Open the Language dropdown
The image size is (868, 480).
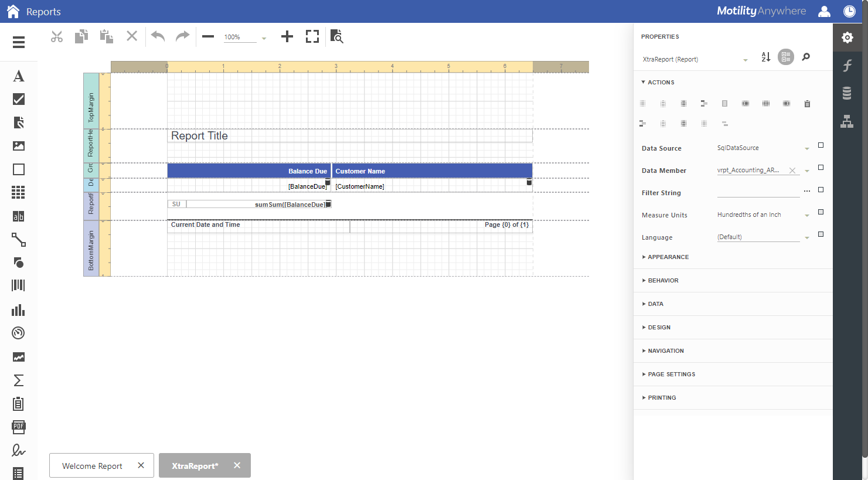[807, 237]
